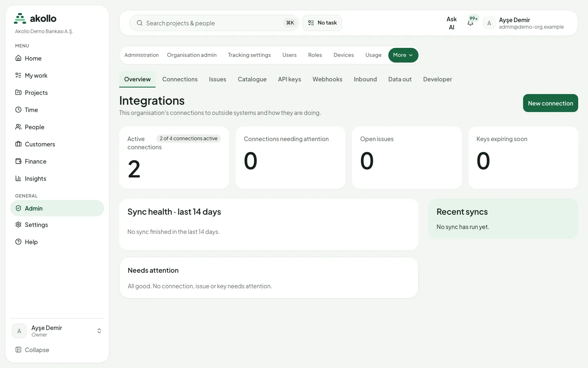588x368 pixels.
Task: Click the Customers briefcase icon
Action: click(x=18, y=144)
